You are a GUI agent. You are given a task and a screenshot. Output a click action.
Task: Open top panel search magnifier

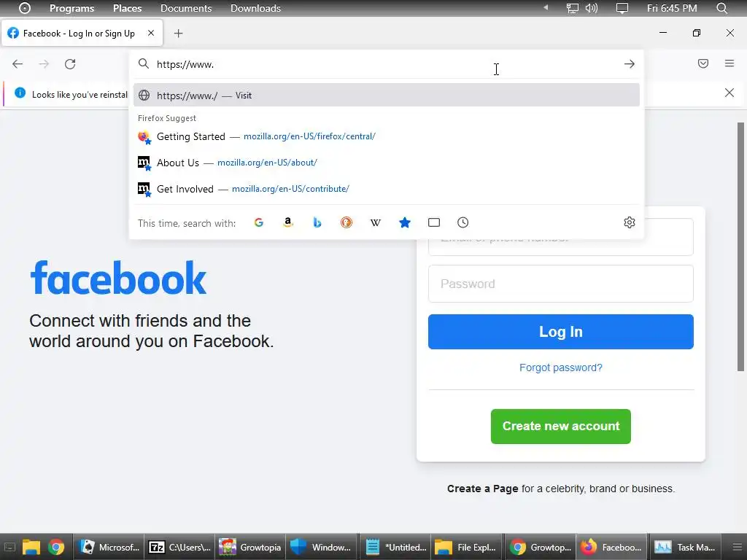(x=721, y=8)
